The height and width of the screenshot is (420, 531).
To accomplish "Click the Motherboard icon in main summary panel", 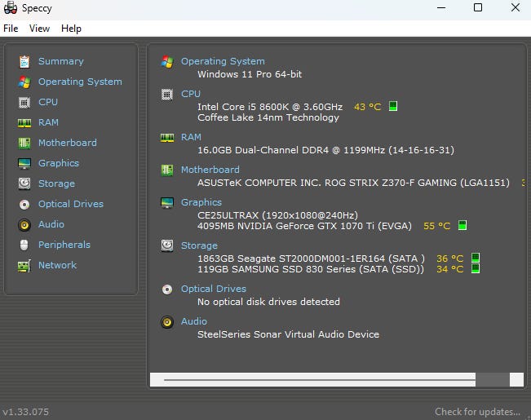I will [x=167, y=170].
